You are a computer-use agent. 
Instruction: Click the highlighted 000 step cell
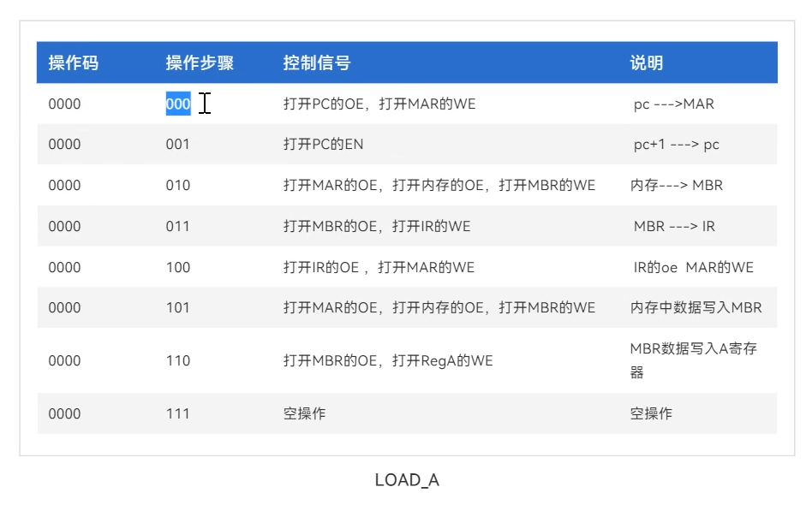click(x=178, y=104)
